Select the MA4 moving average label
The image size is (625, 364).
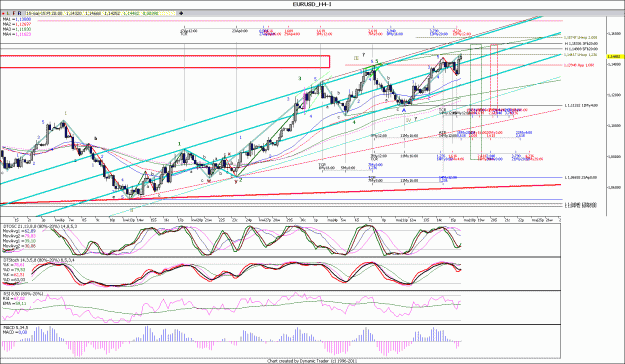(x=16, y=34)
